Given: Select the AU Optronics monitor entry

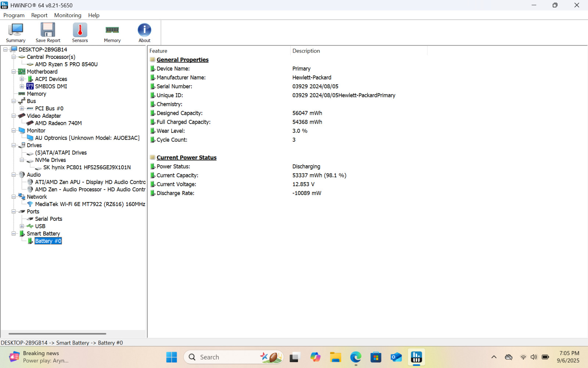Looking at the screenshot, I should [87, 138].
